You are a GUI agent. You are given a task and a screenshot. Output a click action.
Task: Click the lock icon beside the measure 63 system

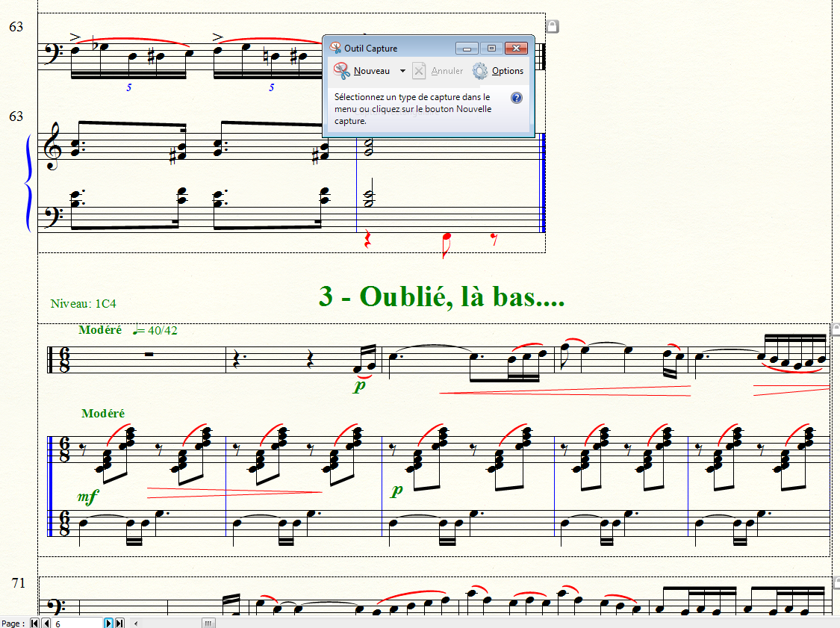(x=553, y=27)
